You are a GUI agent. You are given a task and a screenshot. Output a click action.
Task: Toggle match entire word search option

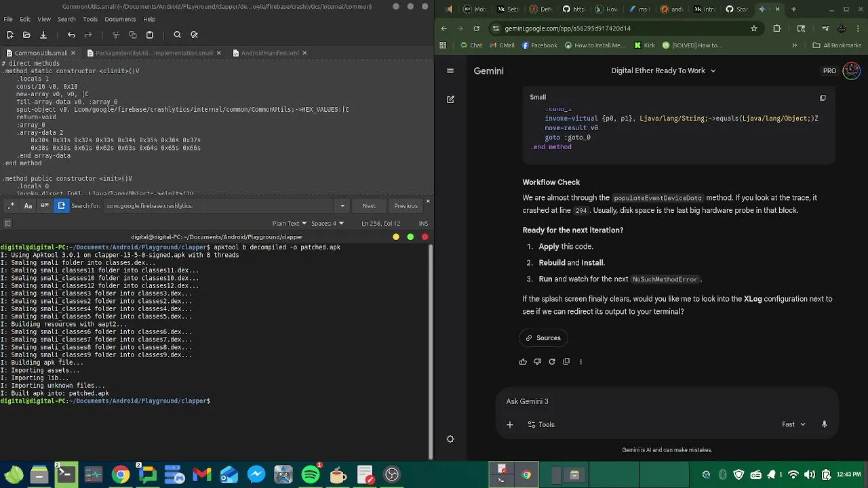click(x=45, y=205)
